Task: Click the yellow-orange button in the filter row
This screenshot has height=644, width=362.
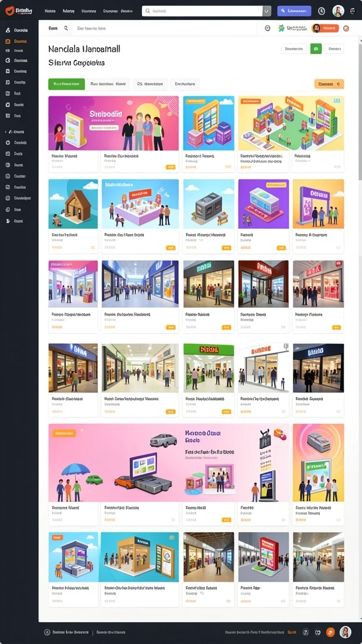Action: pyautogui.click(x=329, y=84)
